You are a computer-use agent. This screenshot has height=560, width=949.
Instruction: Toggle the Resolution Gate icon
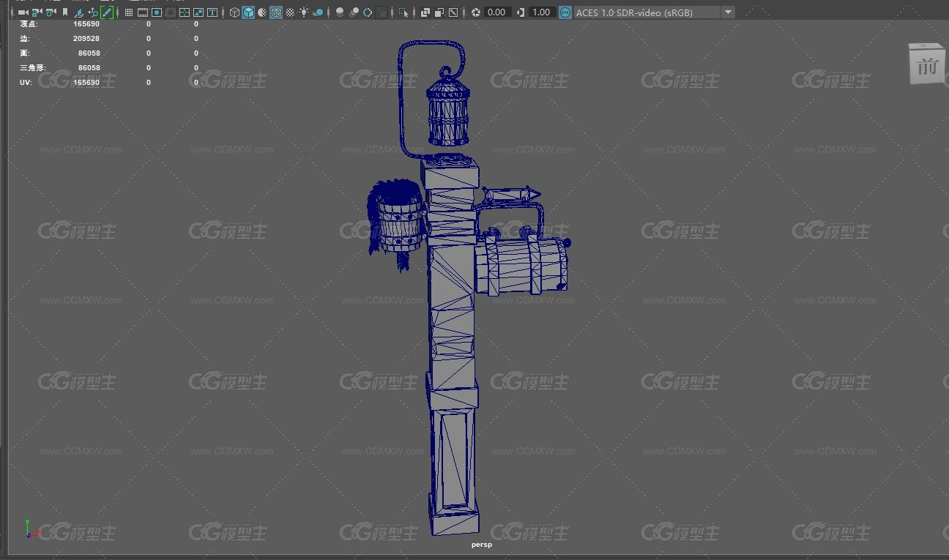point(157,12)
